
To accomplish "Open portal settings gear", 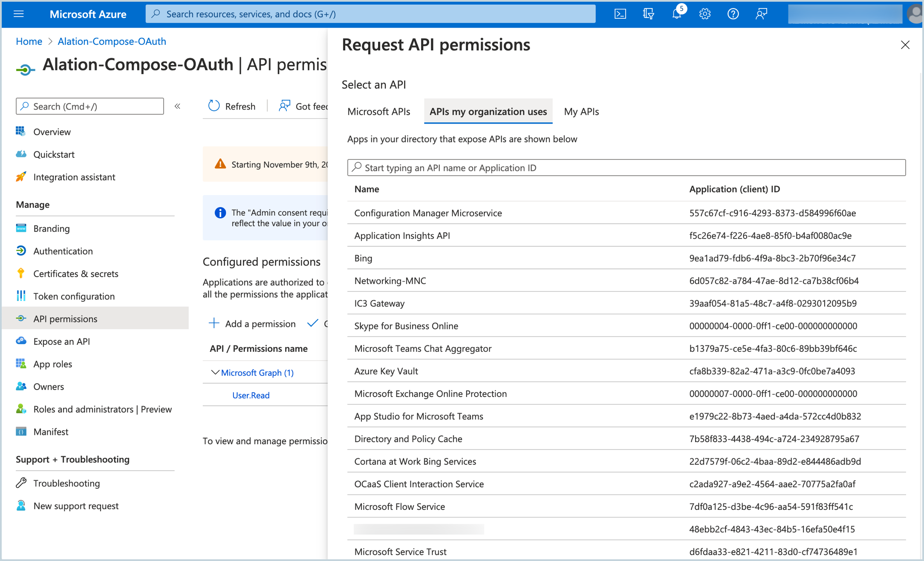I will pyautogui.click(x=705, y=14).
